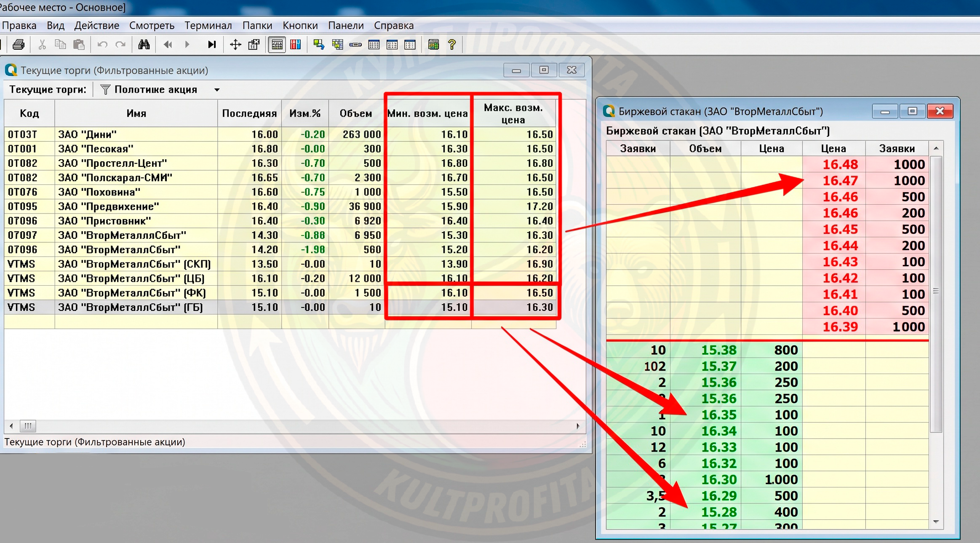Viewport: 980px width, 543px height.
Task: Open the Справка menu
Action: coord(394,25)
